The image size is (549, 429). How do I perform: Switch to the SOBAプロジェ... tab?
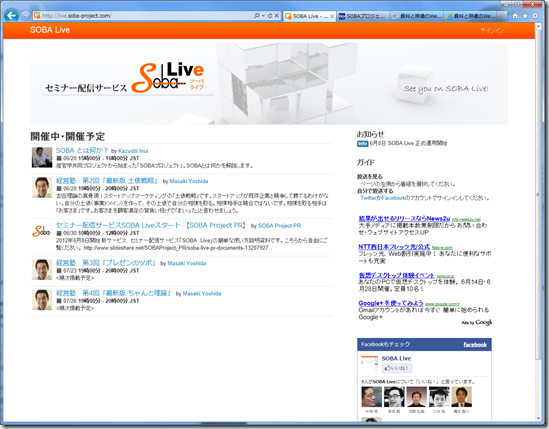pos(363,16)
